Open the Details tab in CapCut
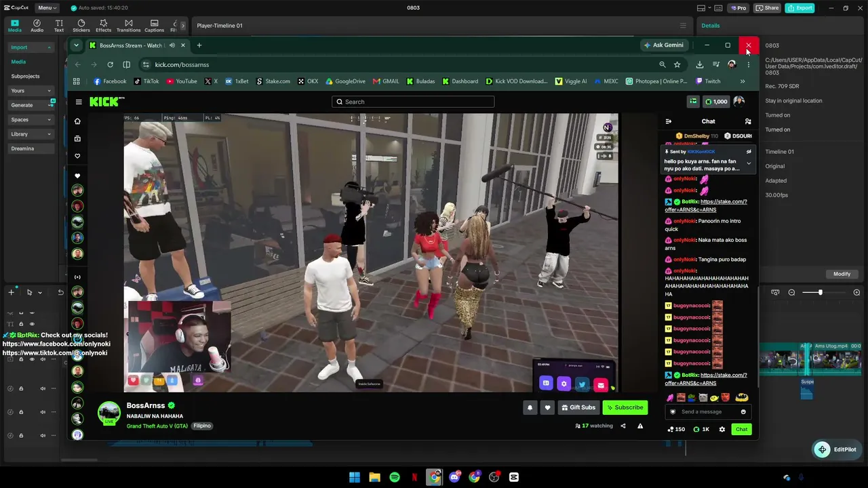The width and height of the screenshot is (868, 488). coord(711,26)
